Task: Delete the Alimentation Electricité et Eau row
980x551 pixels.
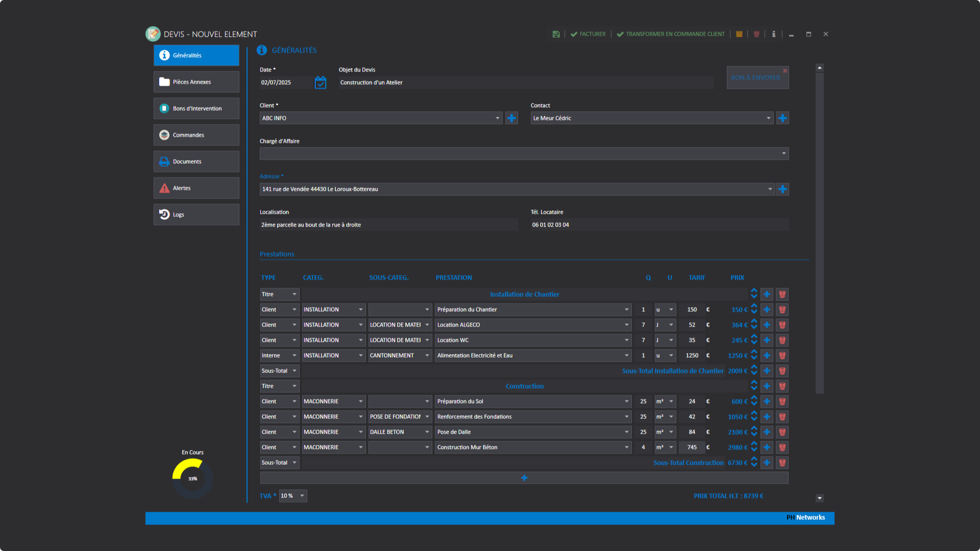Action: (782, 356)
